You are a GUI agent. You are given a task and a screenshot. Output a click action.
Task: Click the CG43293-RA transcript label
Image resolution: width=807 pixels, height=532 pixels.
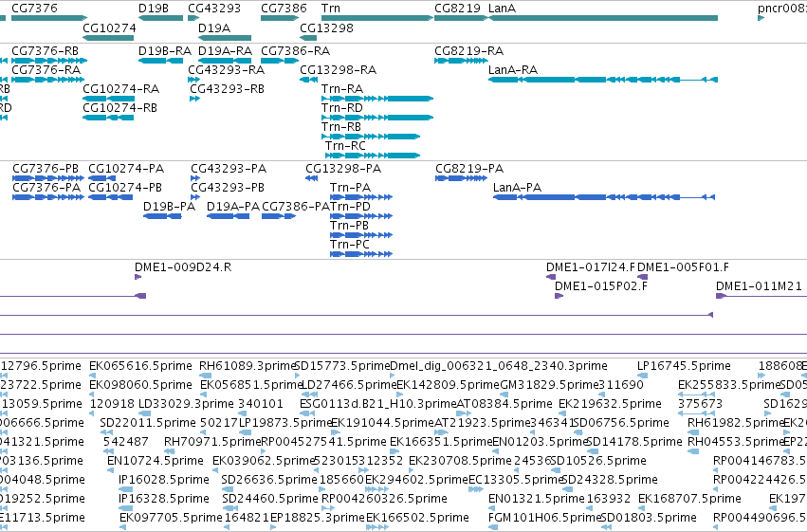[x=226, y=70]
